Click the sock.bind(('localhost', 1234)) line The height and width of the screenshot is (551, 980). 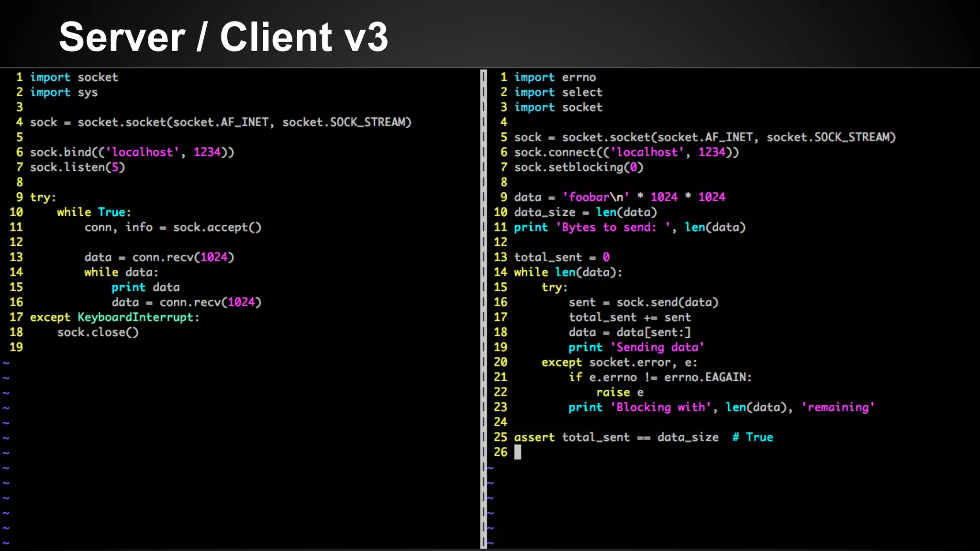[132, 152]
